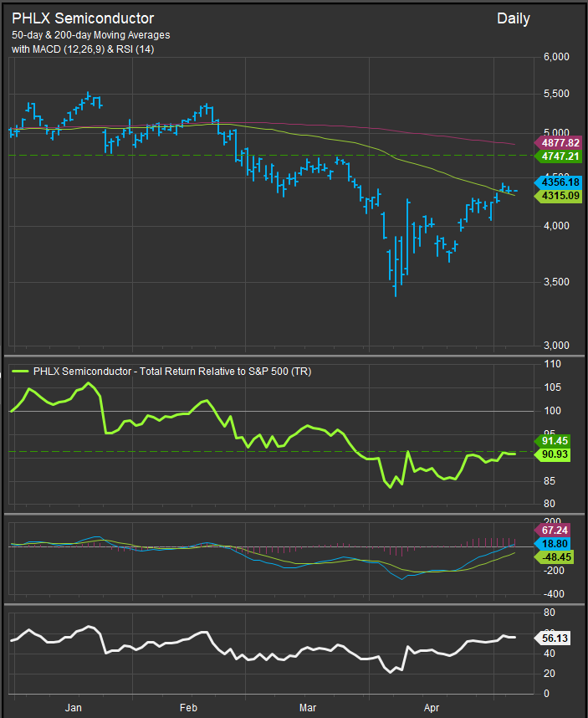Select the 91.45 relative return tag
Viewport: 588px width, 718px height.
pos(552,441)
